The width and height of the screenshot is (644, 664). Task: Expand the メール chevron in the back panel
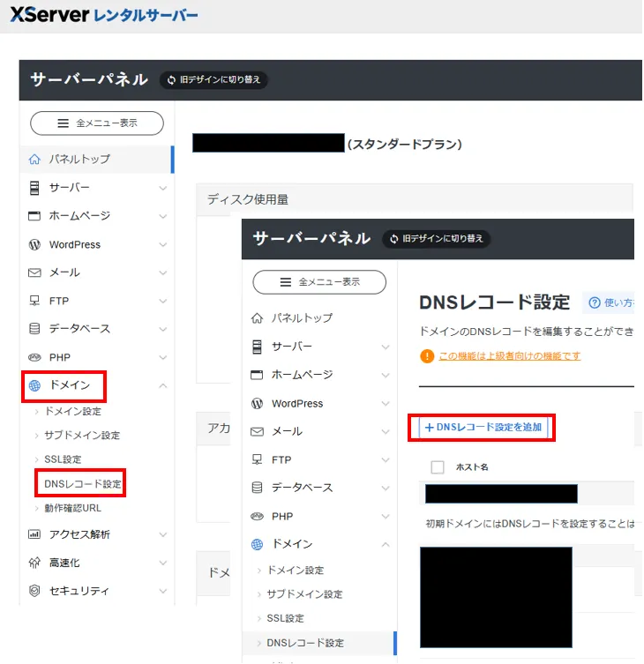coord(162,272)
